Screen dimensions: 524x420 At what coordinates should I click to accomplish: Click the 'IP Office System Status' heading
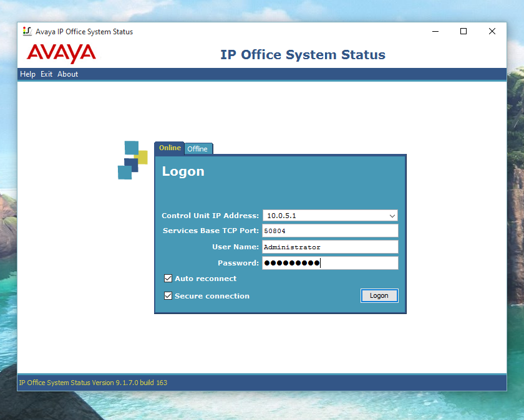point(303,55)
